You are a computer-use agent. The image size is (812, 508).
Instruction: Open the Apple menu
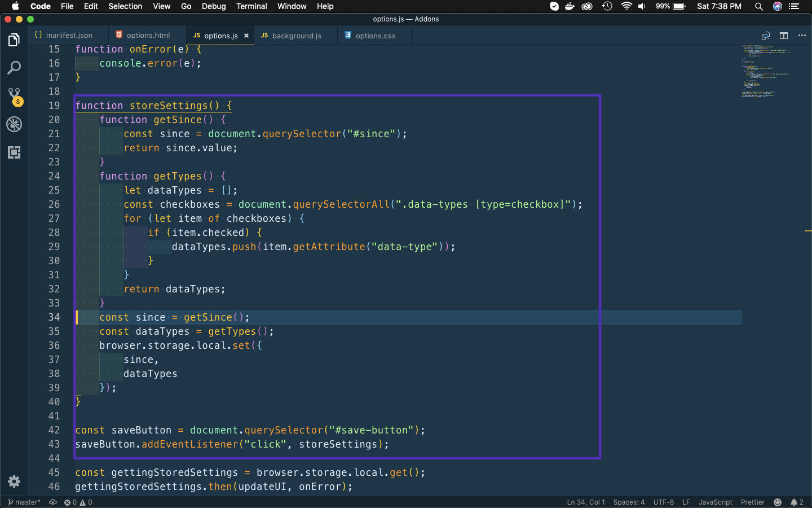[15, 6]
